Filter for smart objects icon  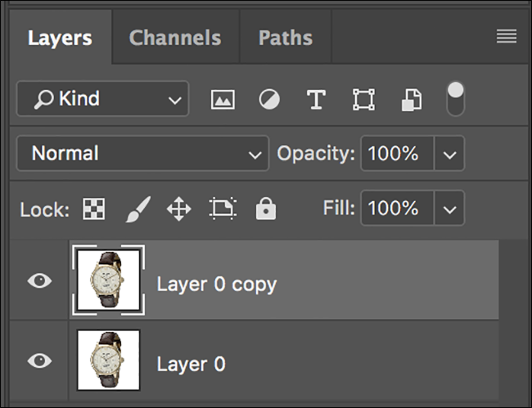pyautogui.click(x=412, y=100)
